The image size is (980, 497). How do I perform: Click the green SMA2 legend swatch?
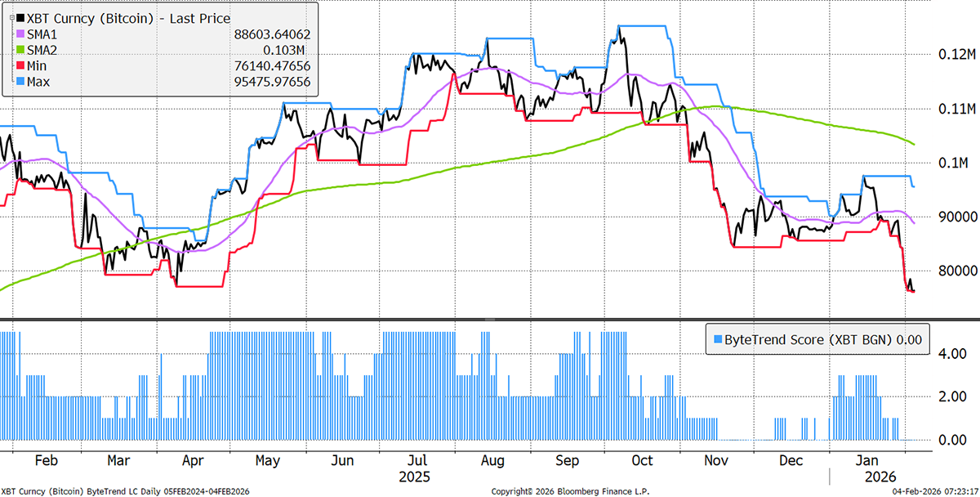[x=19, y=50]
